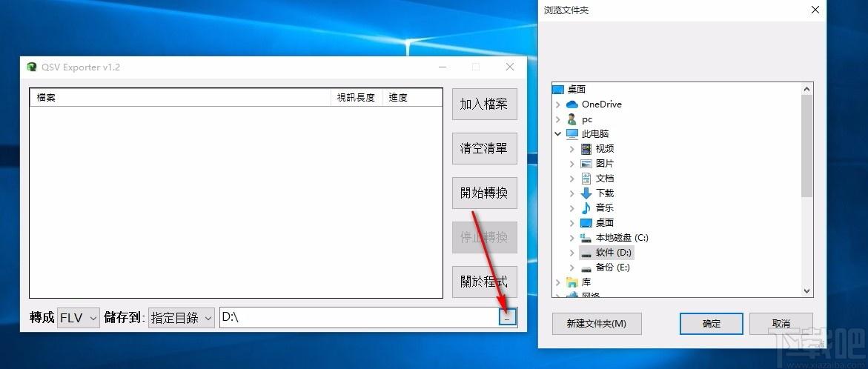Click the 此电脑 computer icon
Screen dimensions: 868x369
[572, 134]
